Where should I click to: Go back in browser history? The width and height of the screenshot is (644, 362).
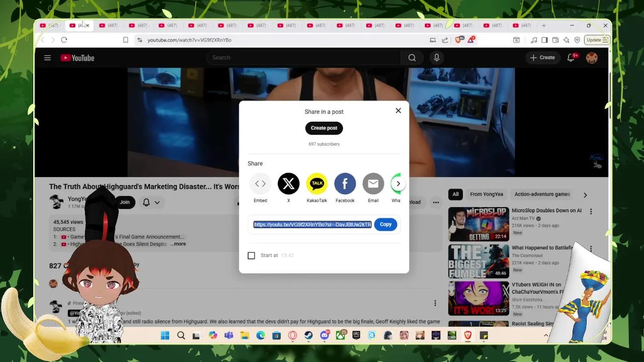42,40
